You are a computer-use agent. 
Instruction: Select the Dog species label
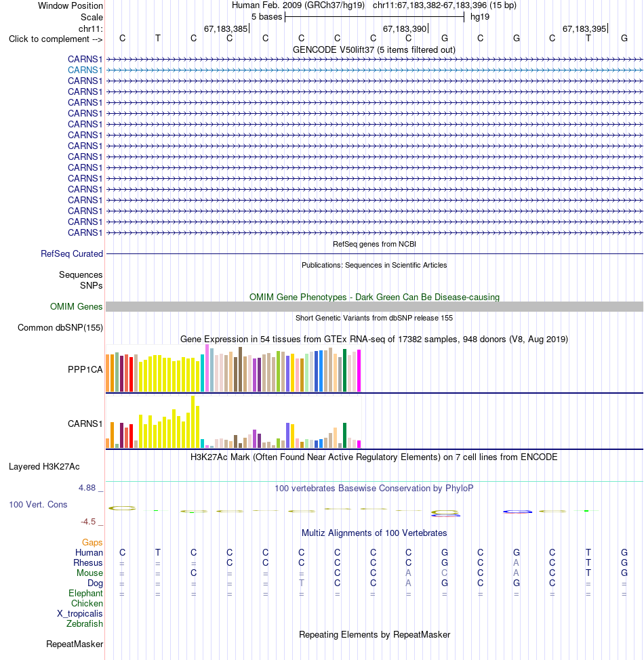point(95,583)
